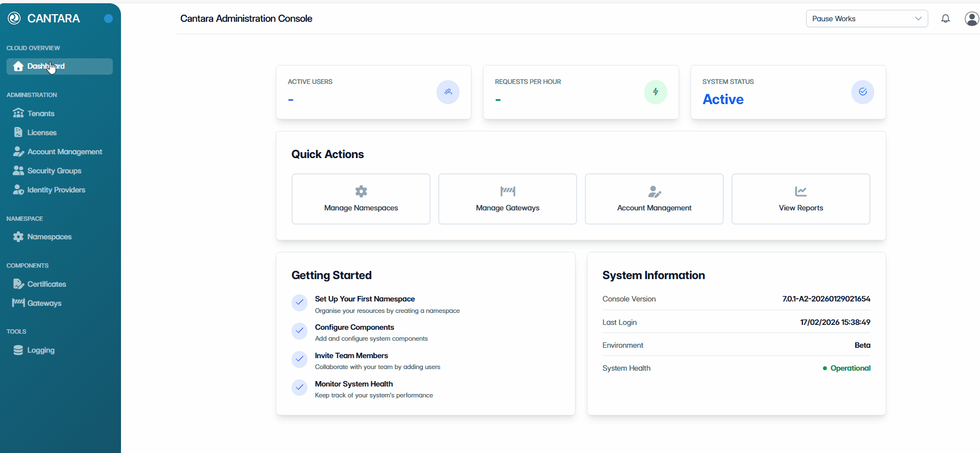Click the View Reports chart icon
The width and height of the screenshot is (980, 453).
(801, 191)
